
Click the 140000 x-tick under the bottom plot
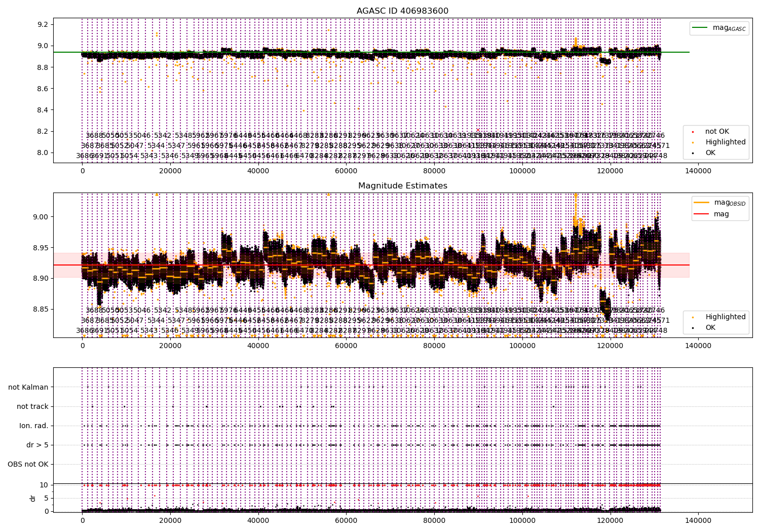[698, 521]
